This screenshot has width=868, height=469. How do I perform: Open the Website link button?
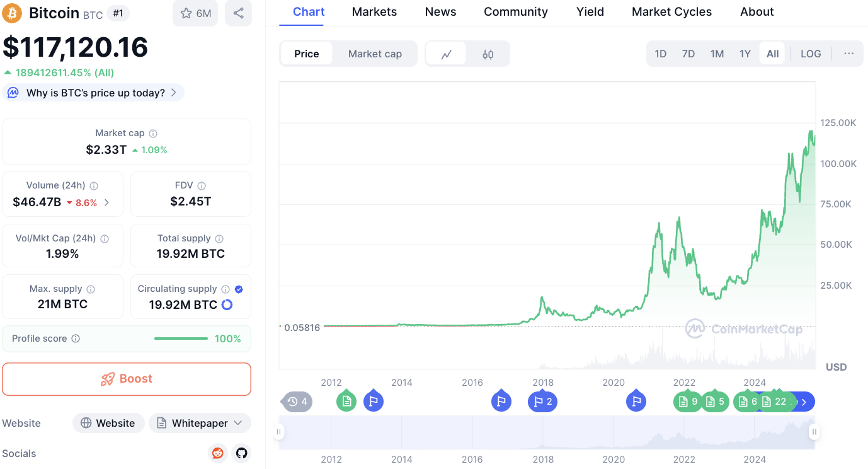tap(108, 423)
